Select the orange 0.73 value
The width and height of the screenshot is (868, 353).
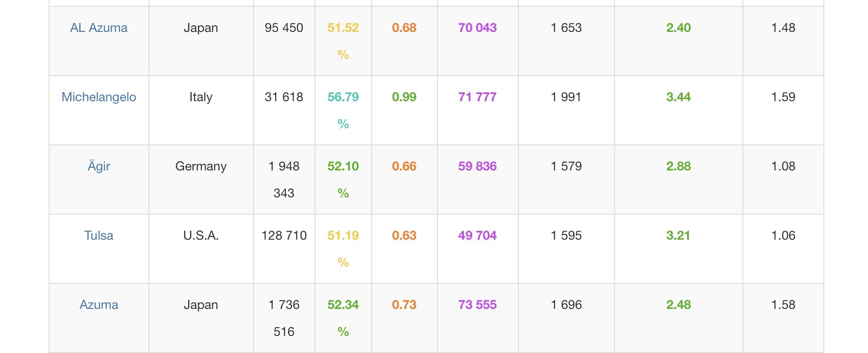tap(404, 305)
